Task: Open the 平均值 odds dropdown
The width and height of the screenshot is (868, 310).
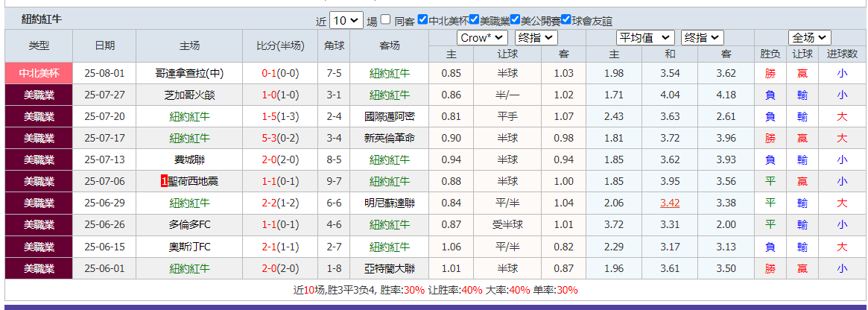Action: click(646, 37)
